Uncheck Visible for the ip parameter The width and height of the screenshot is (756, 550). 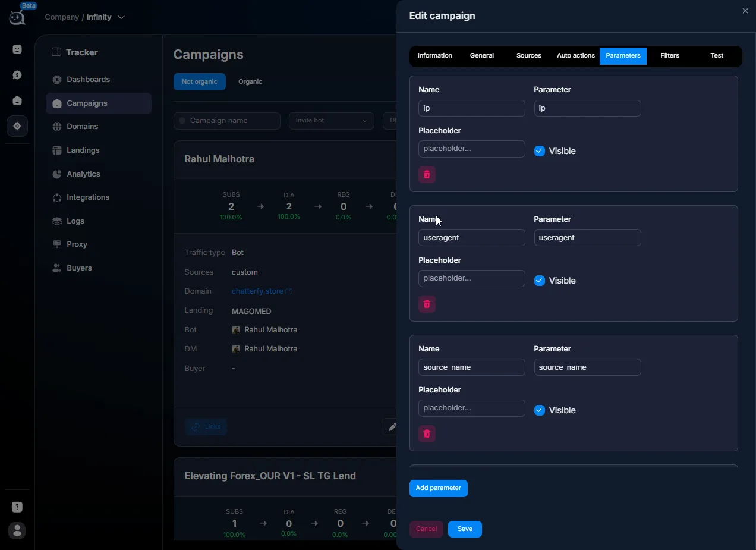coord(540,151)
